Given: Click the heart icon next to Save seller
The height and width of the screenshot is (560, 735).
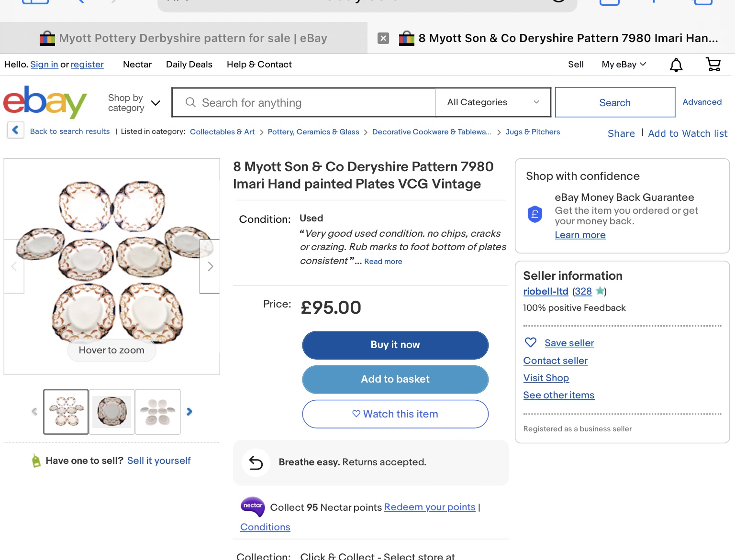Looking at the screenshot, I should tap(530, 342).
